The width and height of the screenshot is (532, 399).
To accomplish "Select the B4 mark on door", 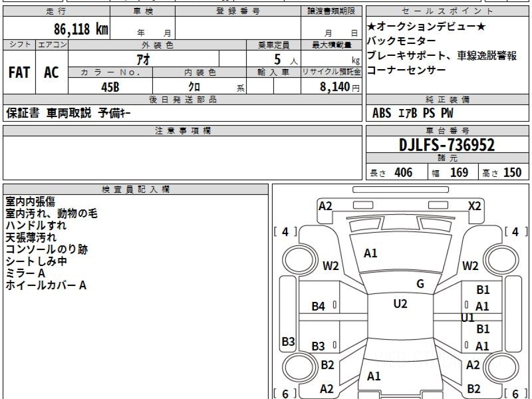I will (318, 306).
